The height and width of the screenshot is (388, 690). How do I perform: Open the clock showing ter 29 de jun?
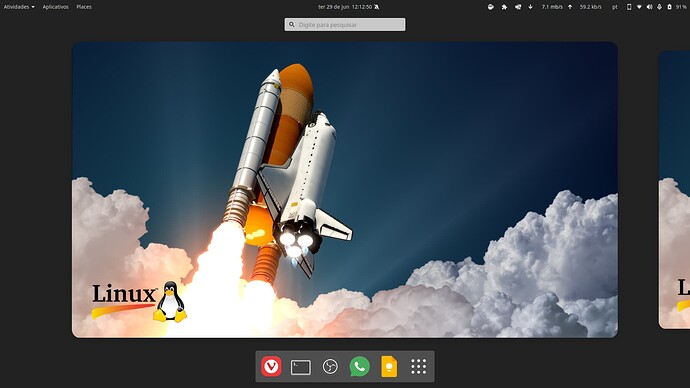point(345,7)
